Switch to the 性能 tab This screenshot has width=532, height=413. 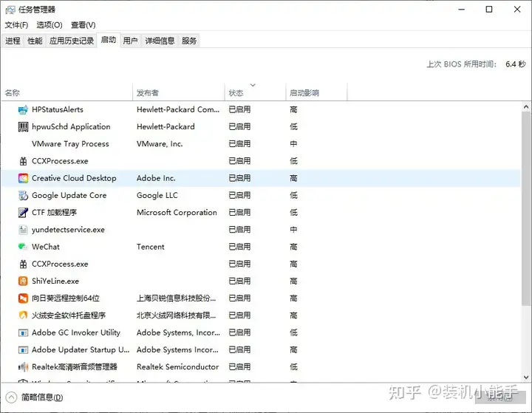[35, 41]
